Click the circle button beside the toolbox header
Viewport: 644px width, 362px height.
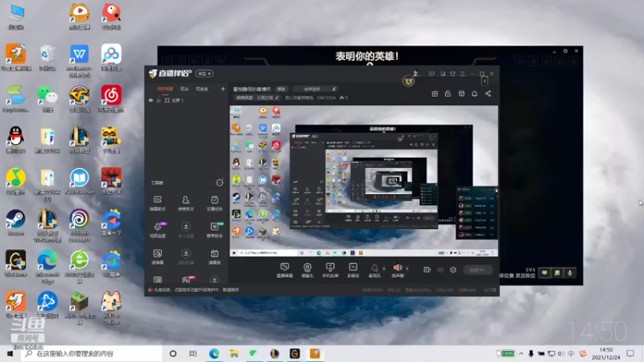[220, 183]
